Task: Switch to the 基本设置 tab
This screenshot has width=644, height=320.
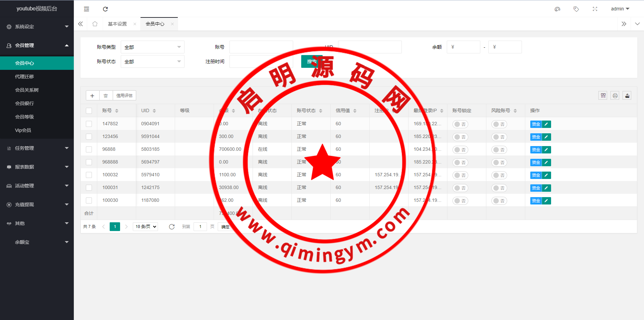Action: click(117, 24)
